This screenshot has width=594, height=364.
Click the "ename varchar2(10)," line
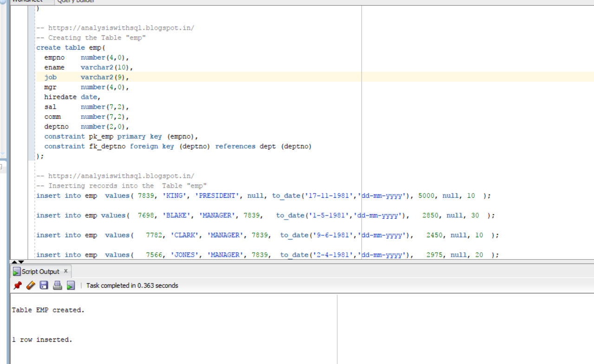[x=89, y=67]
